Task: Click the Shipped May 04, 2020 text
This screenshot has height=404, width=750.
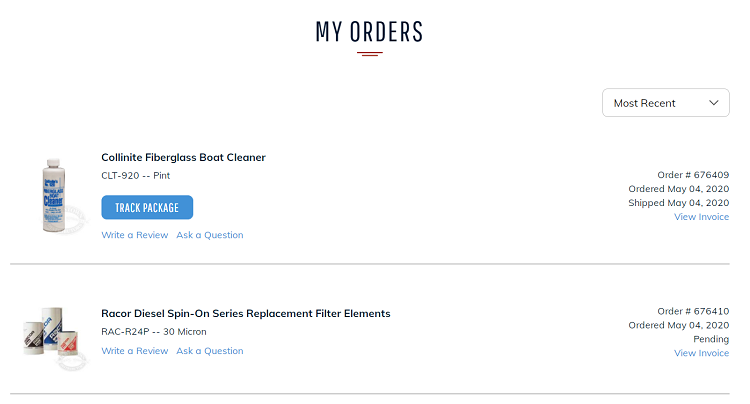Action: click(x=678, y=203)
